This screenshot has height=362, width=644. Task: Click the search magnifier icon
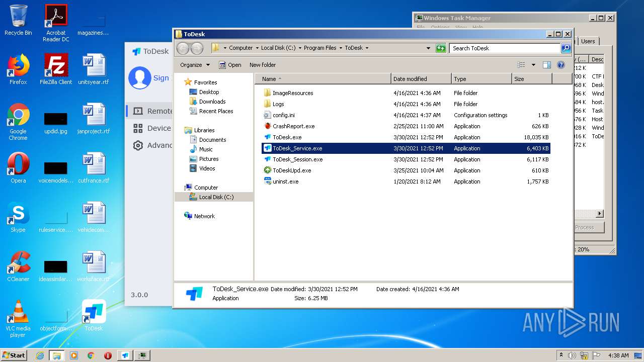pos(566,48)
